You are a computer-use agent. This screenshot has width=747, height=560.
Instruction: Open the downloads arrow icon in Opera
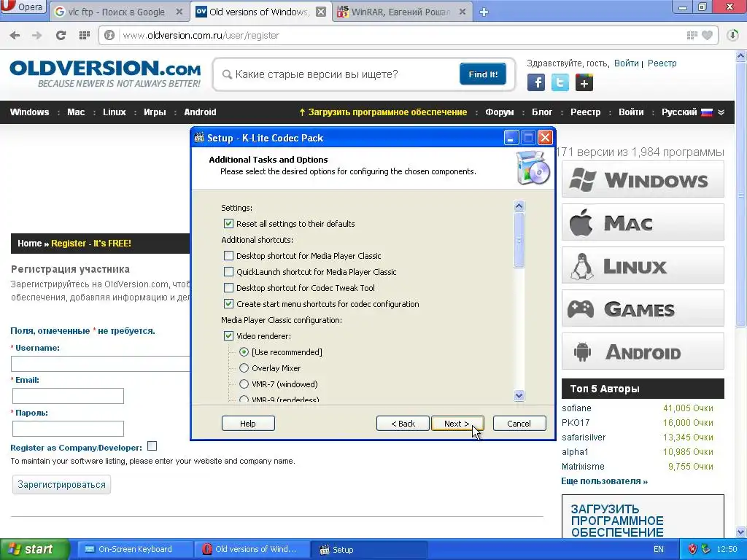click(732, 35)
